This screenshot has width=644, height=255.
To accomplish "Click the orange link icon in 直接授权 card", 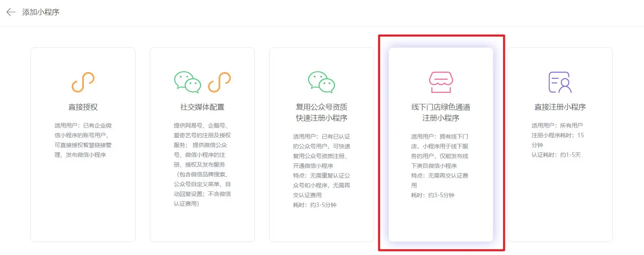I will point(83,82).
